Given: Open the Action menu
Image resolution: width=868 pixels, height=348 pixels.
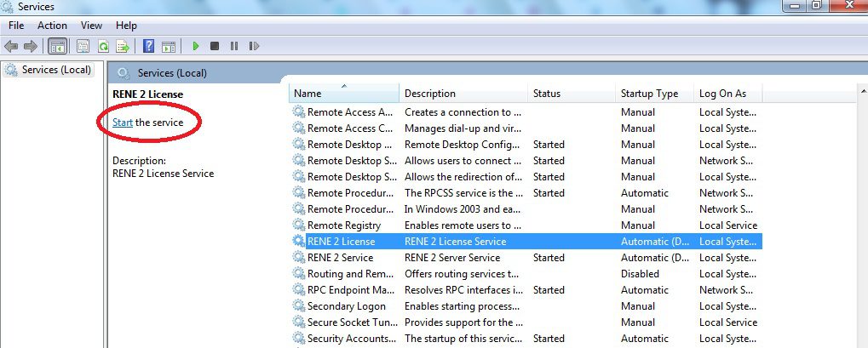Looking at the screenshot, I should click(x=52, y=26).
